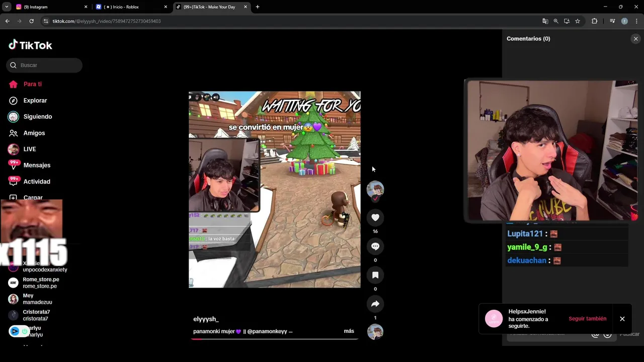
Task: Click the Buscar search field
Action: click(44, 65)
